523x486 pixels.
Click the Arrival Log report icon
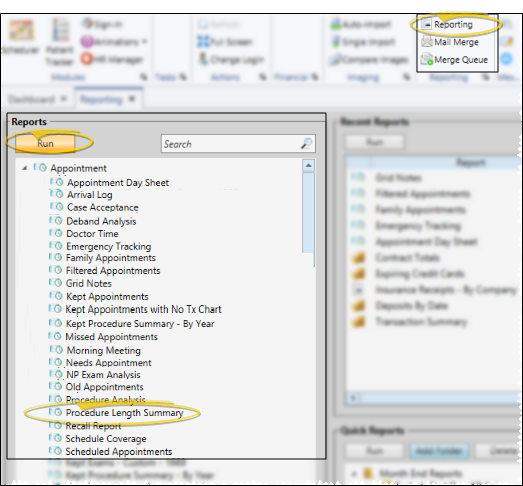click(56, 194)
